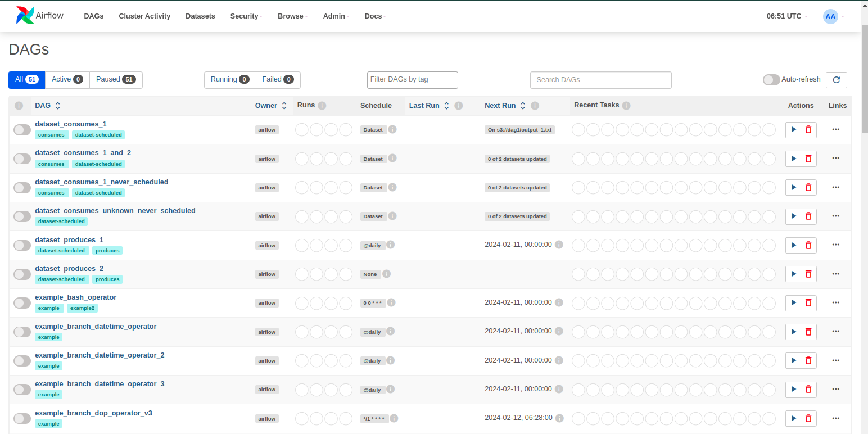Open the 06:51 UTC timezone dropdown
The height and width of the screenshot is (434, 868).
786,16
